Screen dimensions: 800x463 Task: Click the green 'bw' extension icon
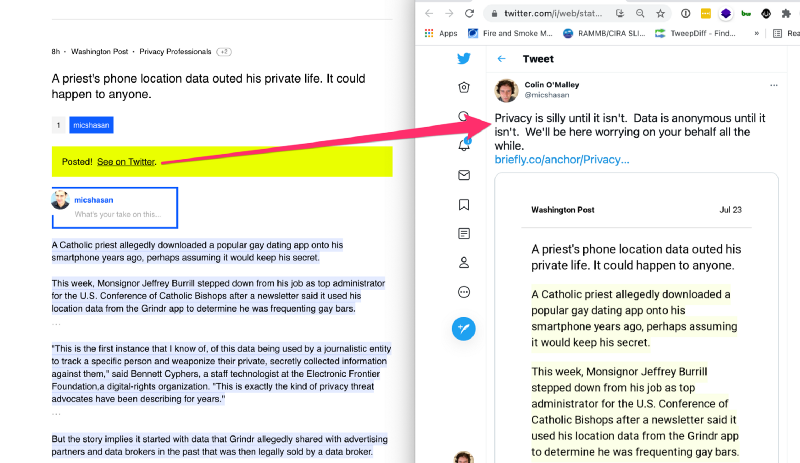click(746, 14)
